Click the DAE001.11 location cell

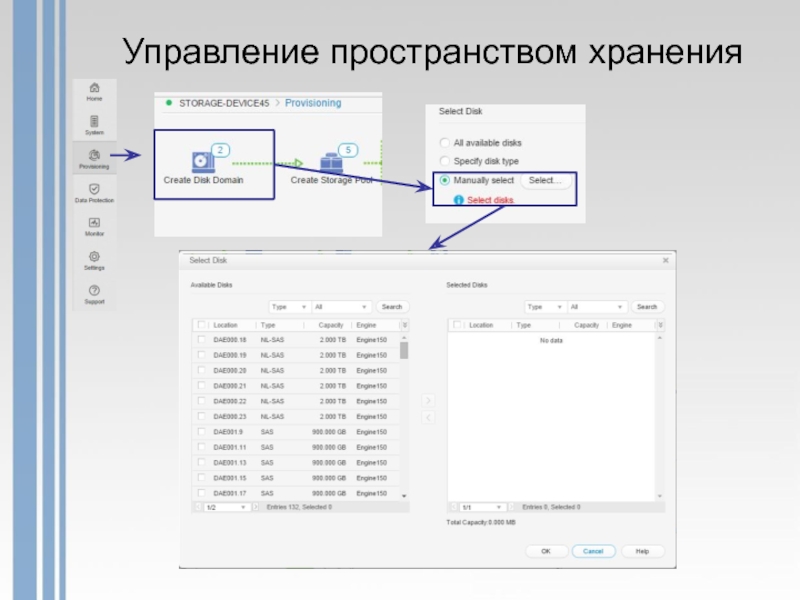230,447
